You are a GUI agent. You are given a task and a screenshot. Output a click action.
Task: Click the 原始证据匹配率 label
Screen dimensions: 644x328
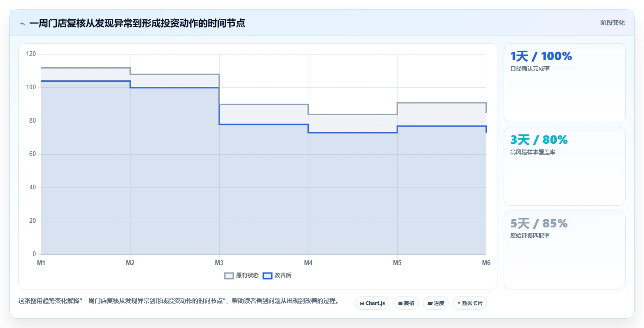530,236
